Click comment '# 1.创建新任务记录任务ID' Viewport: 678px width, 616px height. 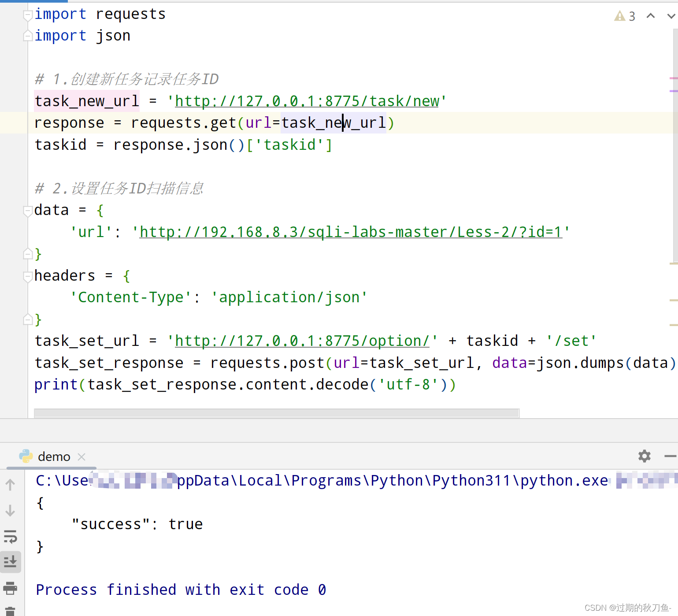click(126, 79)
